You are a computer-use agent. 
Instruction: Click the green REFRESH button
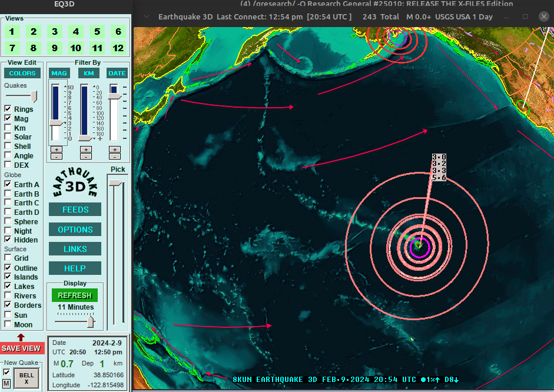(75, 295)
